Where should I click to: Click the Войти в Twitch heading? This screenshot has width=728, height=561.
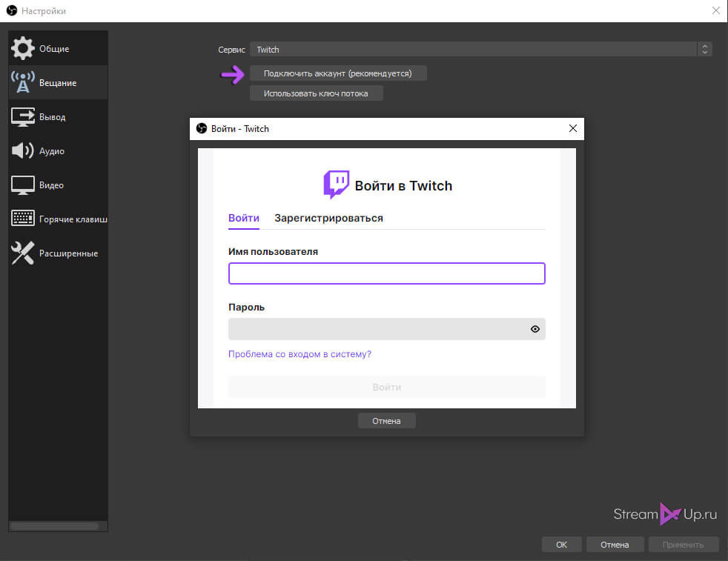(x=403, y=185)
